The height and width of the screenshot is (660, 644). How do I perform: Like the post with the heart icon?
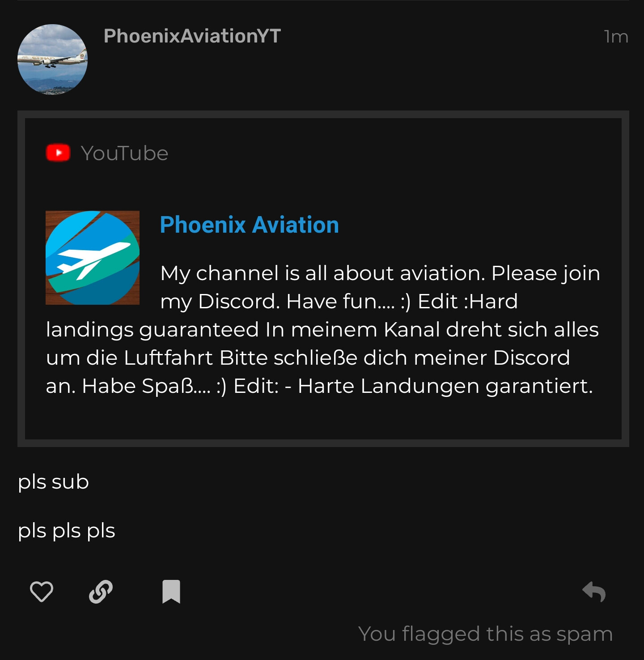42,592
